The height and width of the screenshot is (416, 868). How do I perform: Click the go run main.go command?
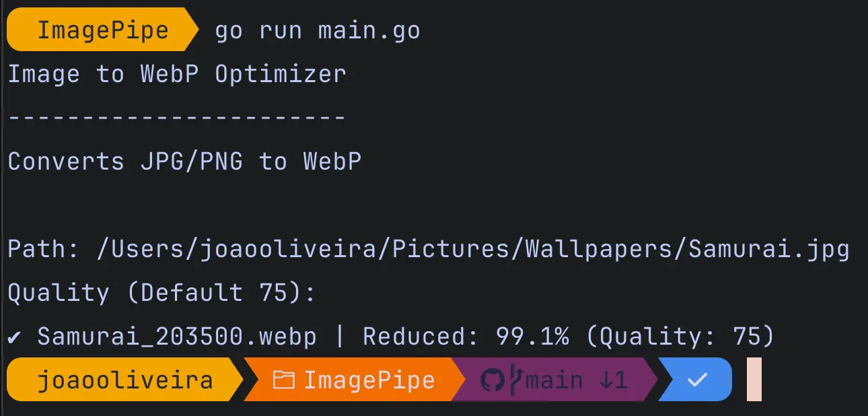pyautogui.click(x=317, y=31)
